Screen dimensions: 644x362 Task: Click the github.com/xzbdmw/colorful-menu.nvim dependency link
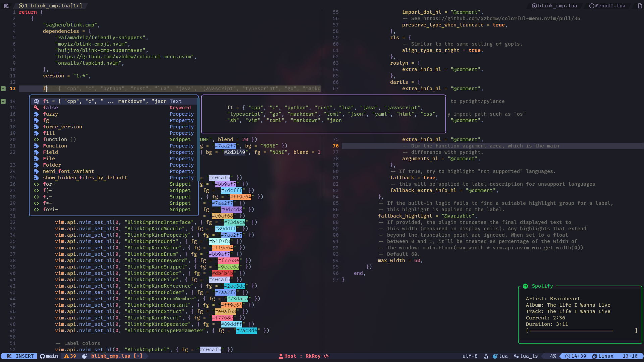(x=126, y=57)
